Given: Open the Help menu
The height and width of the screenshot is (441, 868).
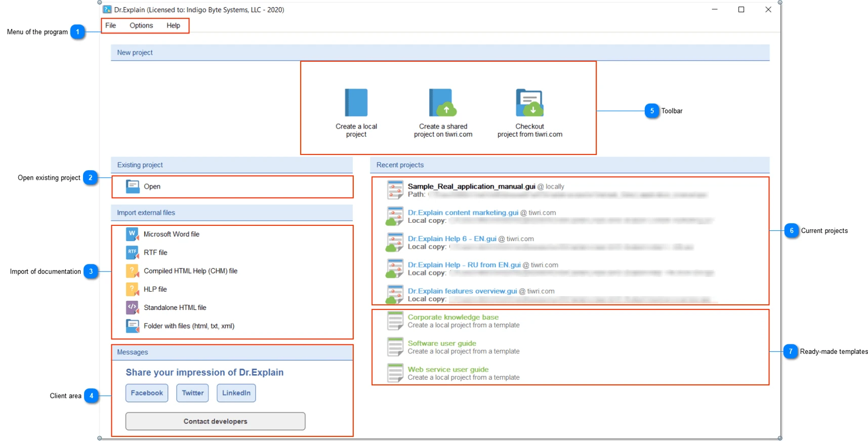Looking at the screenshot, I should click(173, 25).
